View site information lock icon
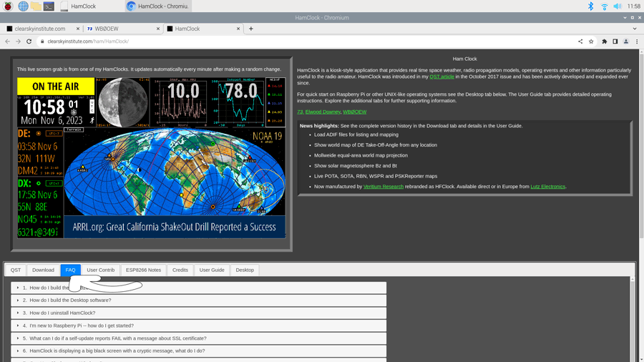 pos(42,41)
